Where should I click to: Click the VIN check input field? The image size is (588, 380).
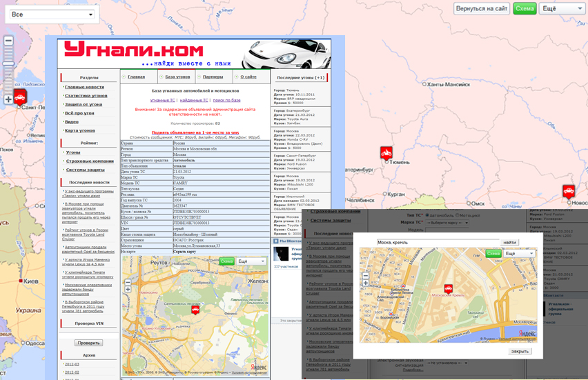(x=88, y=333)
